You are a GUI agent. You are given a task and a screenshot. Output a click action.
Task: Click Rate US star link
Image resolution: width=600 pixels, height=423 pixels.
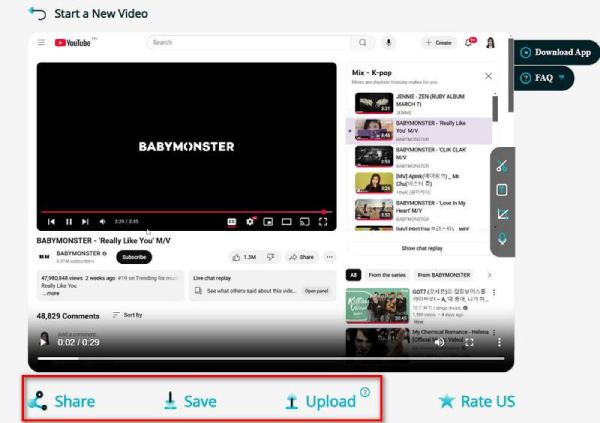(x=476, y=401)
